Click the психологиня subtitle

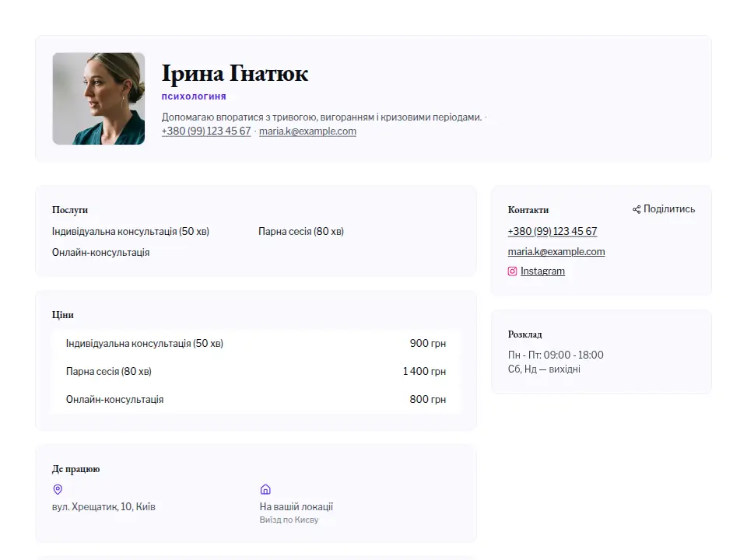[x=194, y=96]
